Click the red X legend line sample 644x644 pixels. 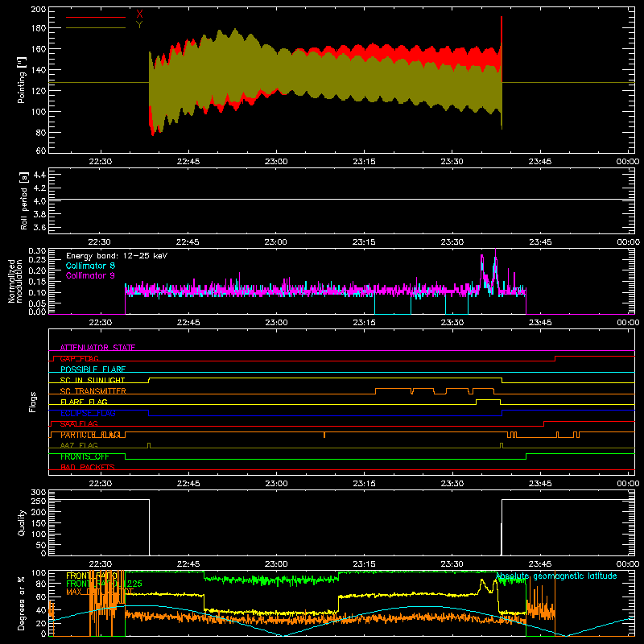pos(96,17)
